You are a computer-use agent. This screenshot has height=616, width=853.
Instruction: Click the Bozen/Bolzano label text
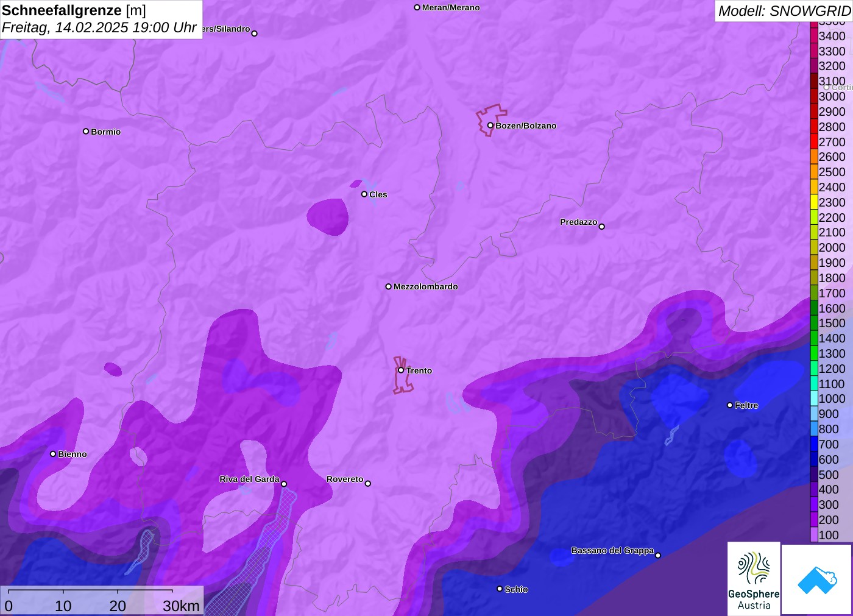point(526,126)
